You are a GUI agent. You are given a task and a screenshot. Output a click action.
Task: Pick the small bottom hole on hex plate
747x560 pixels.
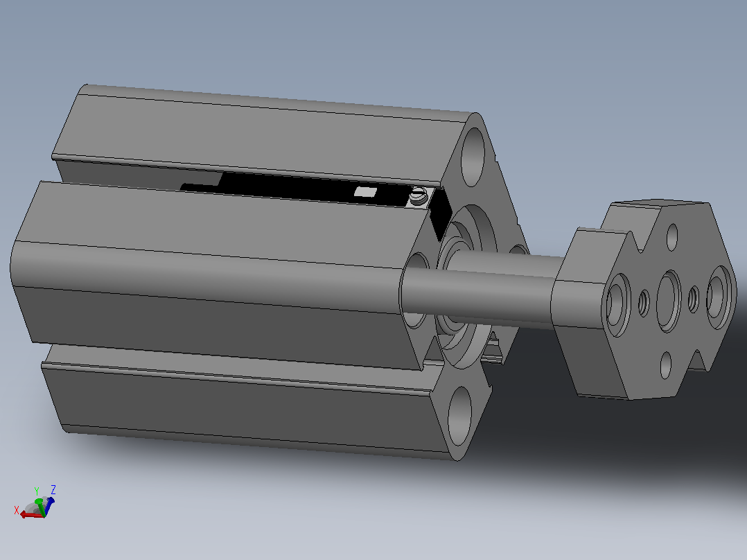pyautogui.click(x=666, y=365)
